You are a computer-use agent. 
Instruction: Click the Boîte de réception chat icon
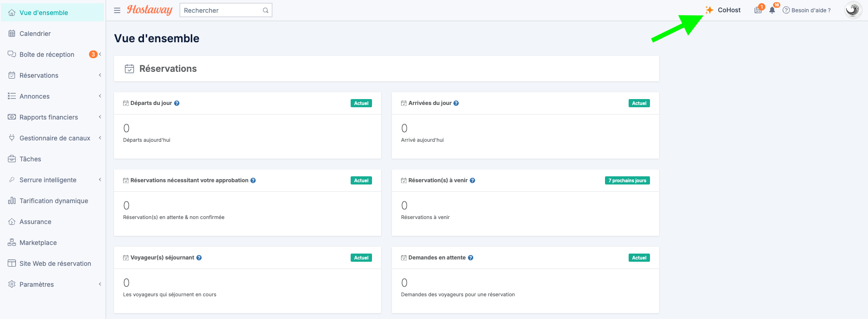point(12,55)
